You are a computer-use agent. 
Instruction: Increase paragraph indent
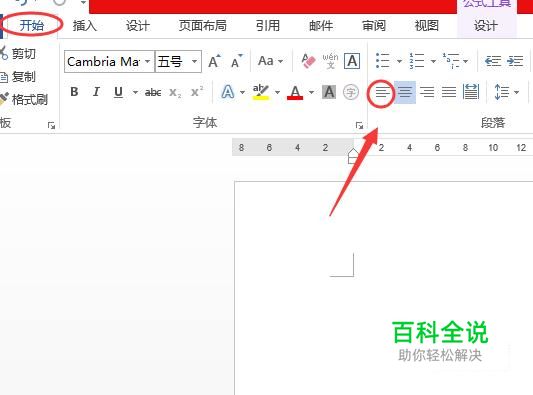pos(515,61)
